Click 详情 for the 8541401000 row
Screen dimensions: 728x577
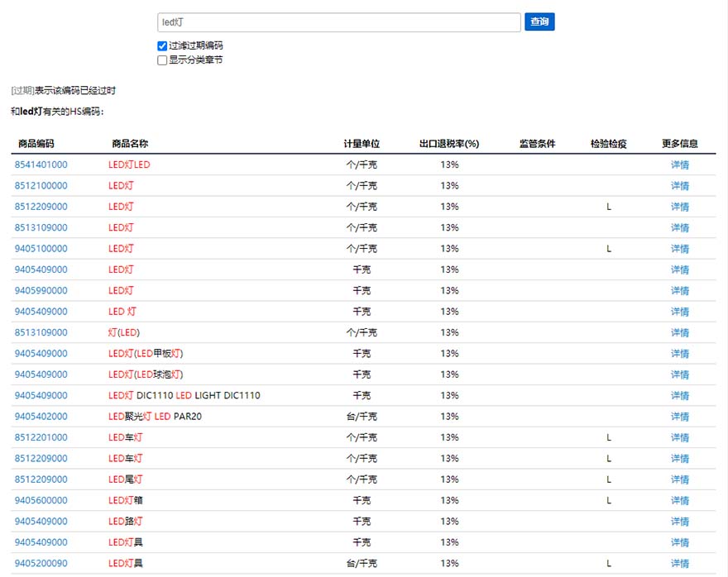(x=679, y=165)
